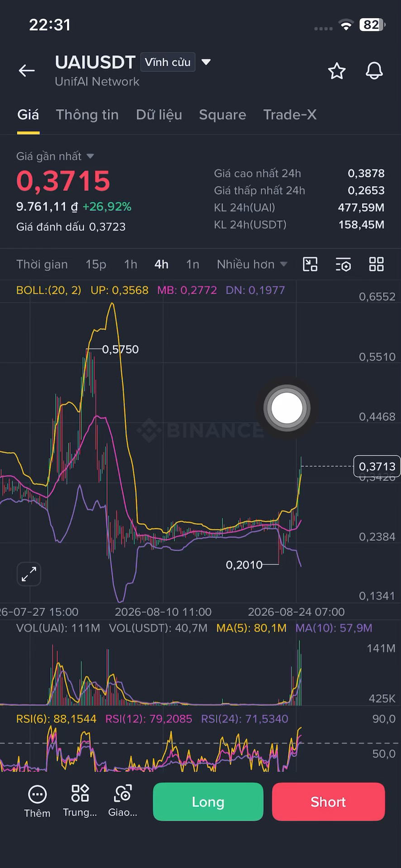Tap the RSI(12): 79,2085 value
Screen dimensions: 401x868
[148, 719]
